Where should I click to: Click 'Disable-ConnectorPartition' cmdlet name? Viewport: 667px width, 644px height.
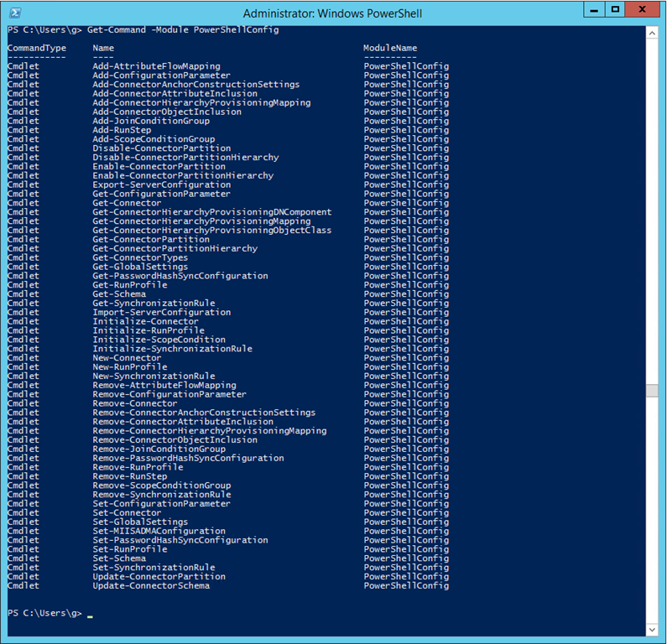click(x=162, y=148)
